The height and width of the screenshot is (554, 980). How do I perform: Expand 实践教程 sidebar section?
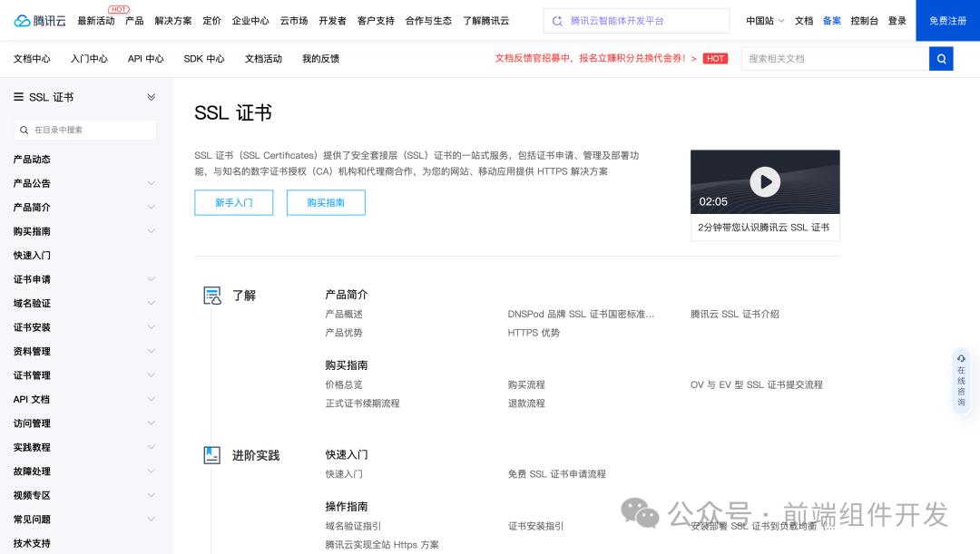[x=152, y=447]
